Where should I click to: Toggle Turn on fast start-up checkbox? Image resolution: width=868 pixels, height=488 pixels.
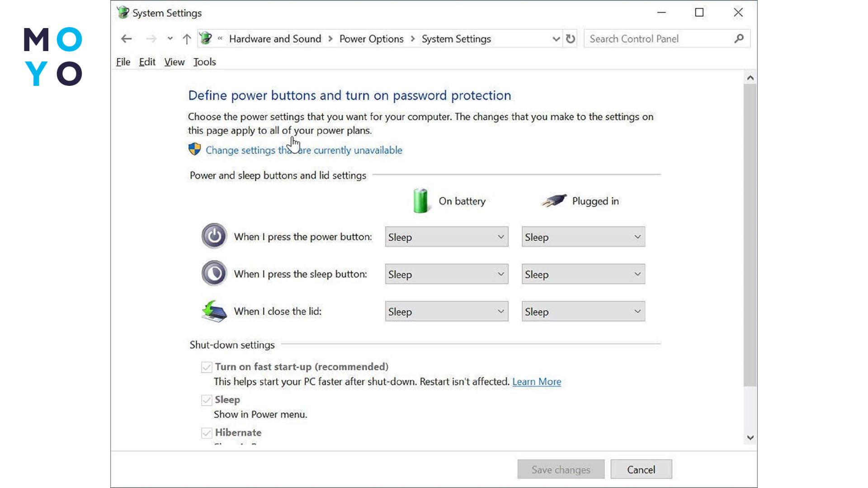[207, 367]
